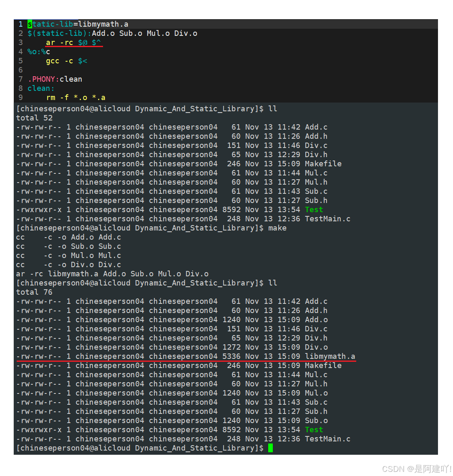Click size '1272' in the Div.o row

tap(232, 347)
